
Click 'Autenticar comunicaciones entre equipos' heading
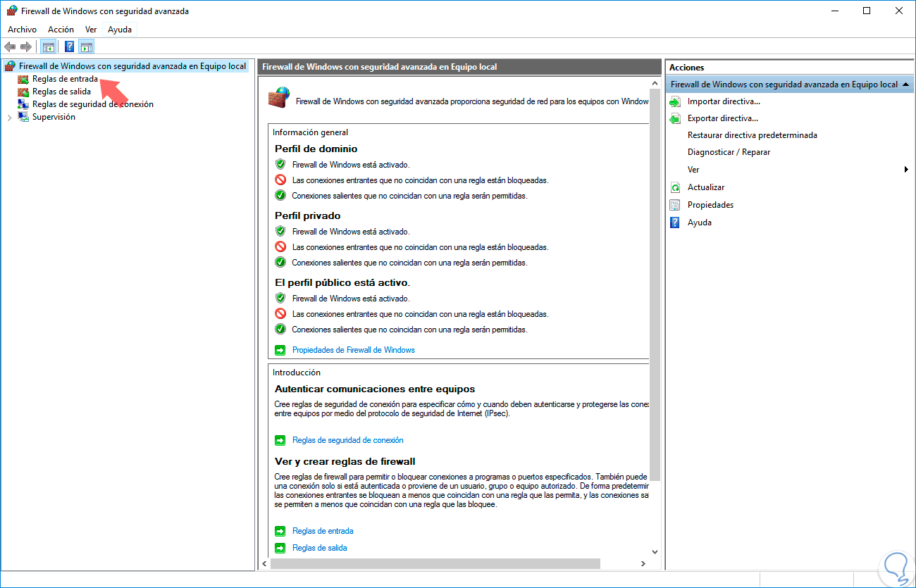[375, 389]
